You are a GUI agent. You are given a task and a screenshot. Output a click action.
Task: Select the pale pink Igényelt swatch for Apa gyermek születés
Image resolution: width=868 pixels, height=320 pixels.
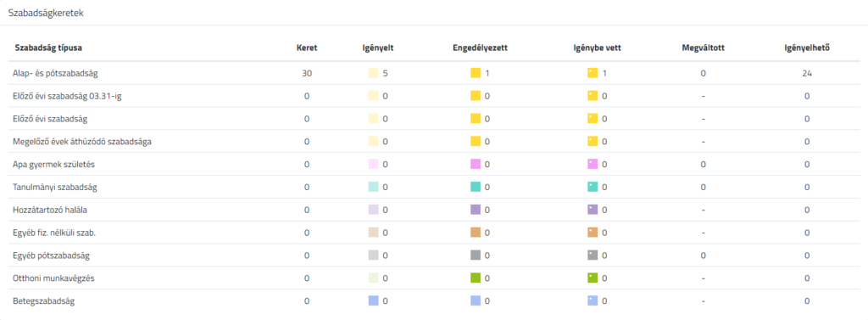pos(373,164)
